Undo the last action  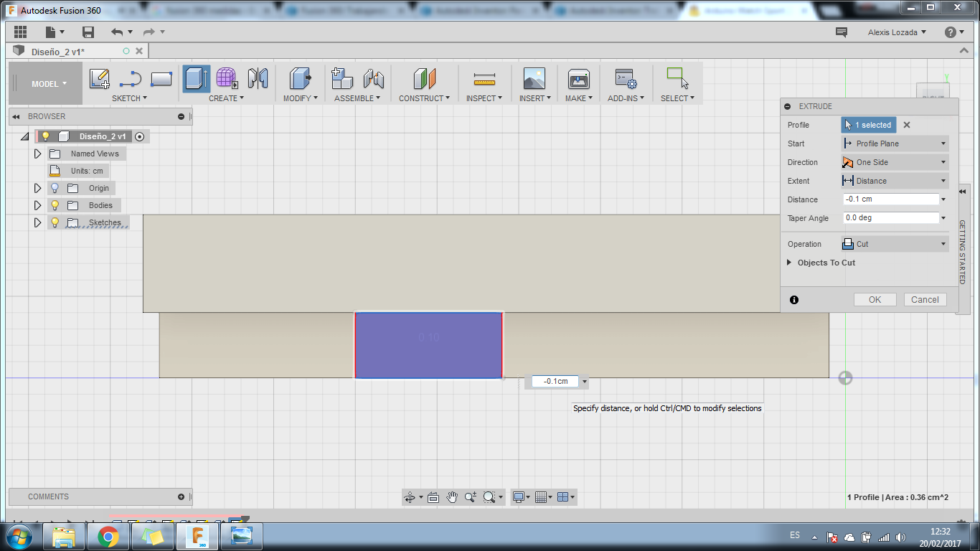pyautogui.click(x=118, y=32)
